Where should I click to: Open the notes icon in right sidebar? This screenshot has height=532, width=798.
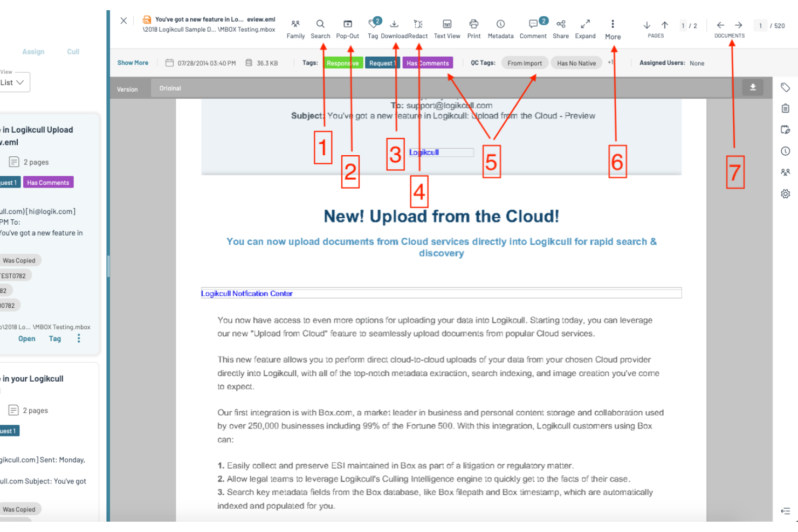[x=786, y=129]
